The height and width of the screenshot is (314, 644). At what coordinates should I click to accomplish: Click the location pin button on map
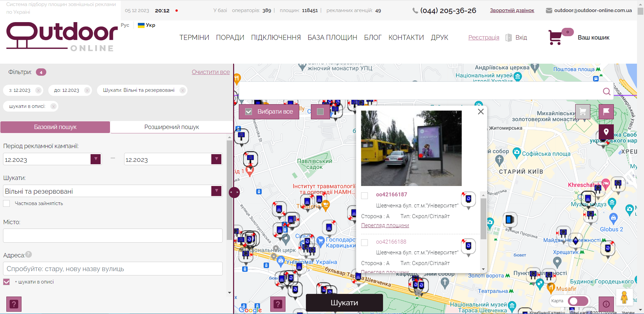pyautogui.click(x=606, y=132)
